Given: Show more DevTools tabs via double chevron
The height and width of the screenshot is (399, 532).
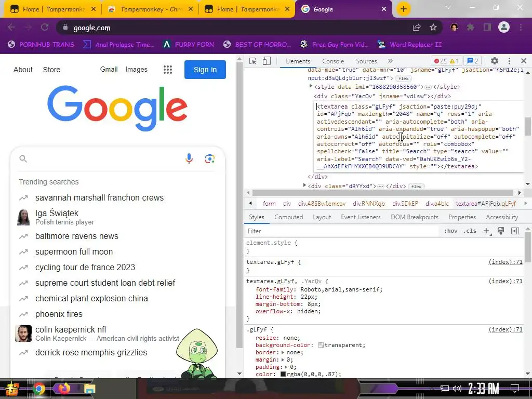Looking at the screenshot, I should pyautogui.click(x=390, y=61).
